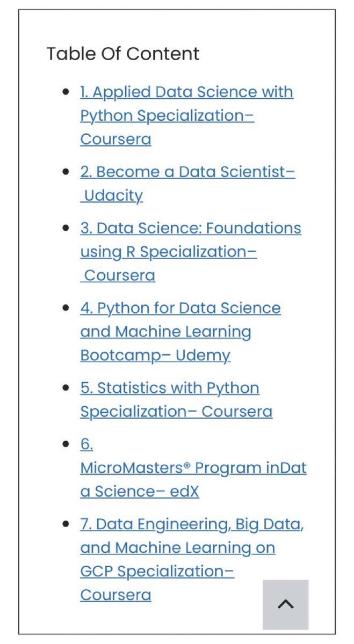Click the bullet beside item 4 Python for Data Science
The height and width of the screenshot is (644, 354).
coord(66,308)
